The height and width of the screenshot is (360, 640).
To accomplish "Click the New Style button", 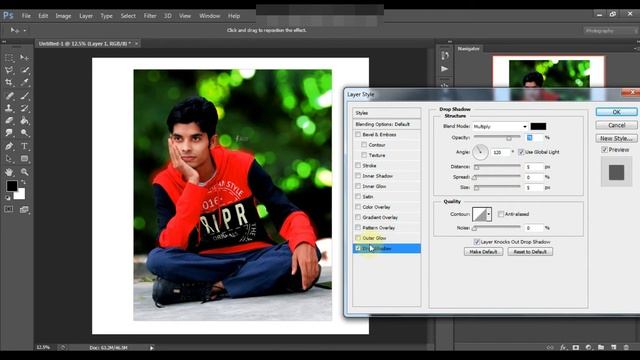I will (x=616, y=138).
